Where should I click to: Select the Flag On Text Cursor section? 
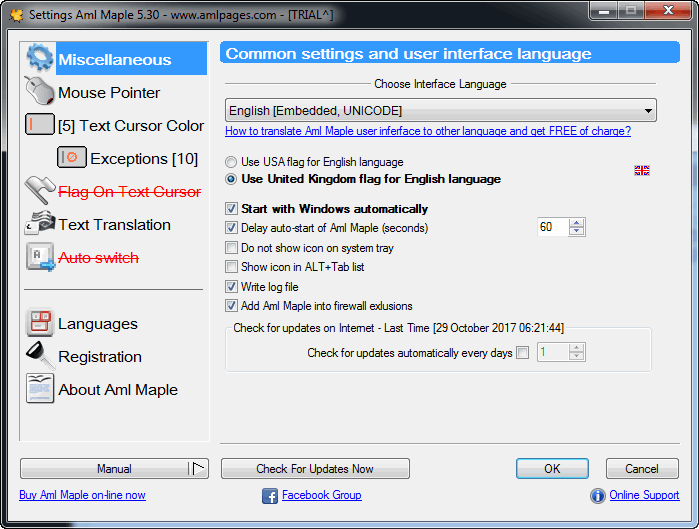pyautogui.click(x=130, y=192)
